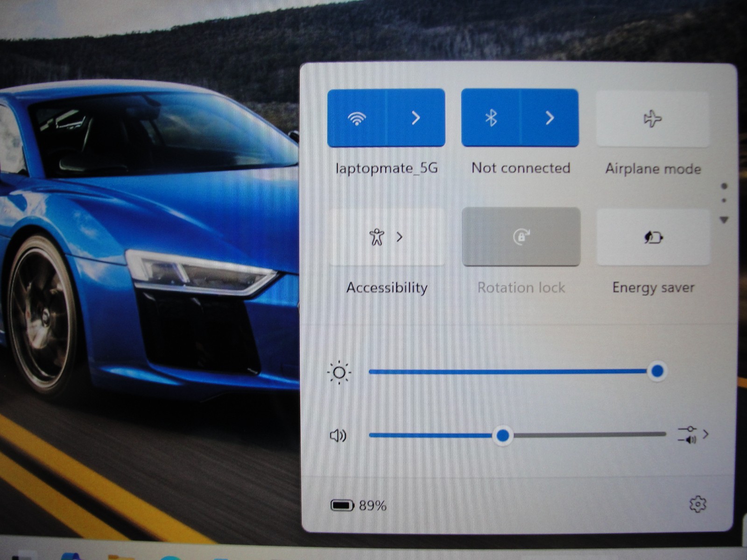747x560 pixels.
Task: Click the brightness sun icon
Action: (339, 372)
